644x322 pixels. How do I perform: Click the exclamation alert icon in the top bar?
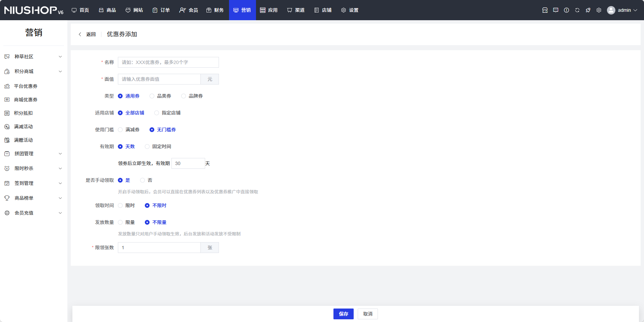point(567,10)
